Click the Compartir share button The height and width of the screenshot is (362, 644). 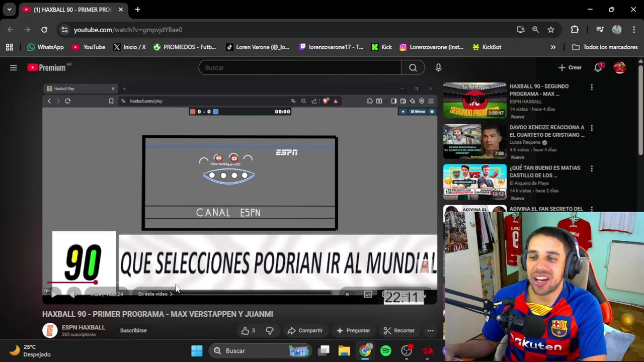305,330
